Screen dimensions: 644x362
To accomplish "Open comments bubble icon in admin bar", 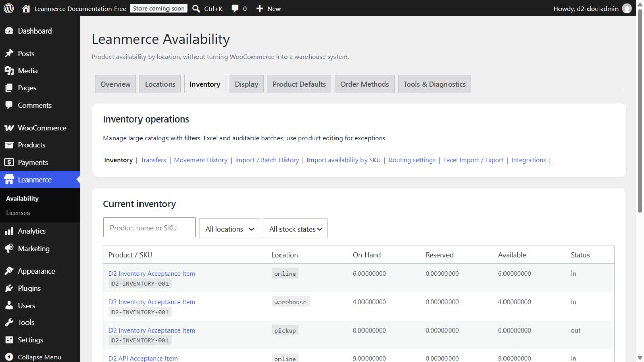I will pos(235,9).
